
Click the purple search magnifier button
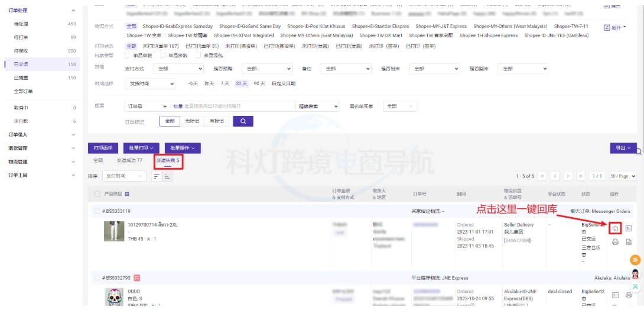point(243,121)
